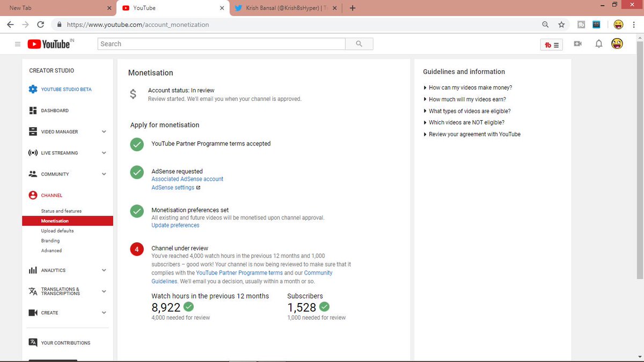Click the Chrome profile avatar icon
This screenshot has height=362, width=644.
pyautogui.click(x=619, y=25)
